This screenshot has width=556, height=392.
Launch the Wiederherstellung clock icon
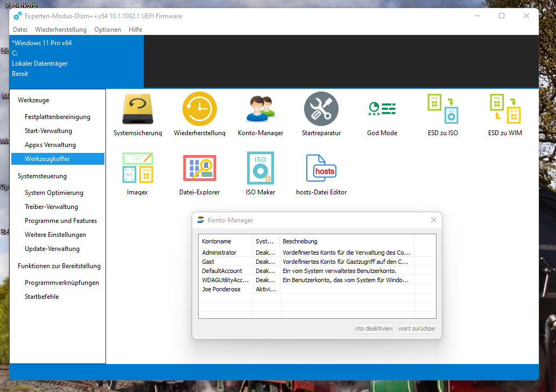coord(200,109)
